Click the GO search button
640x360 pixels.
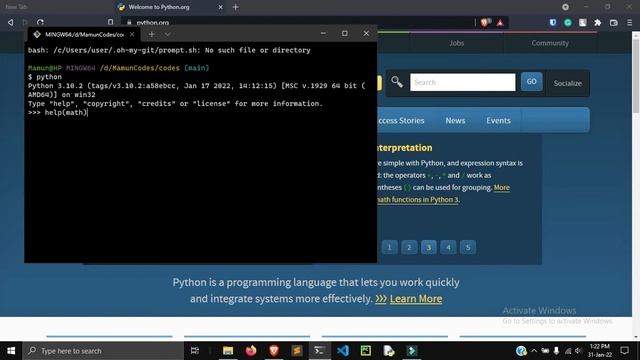(531, 82)
